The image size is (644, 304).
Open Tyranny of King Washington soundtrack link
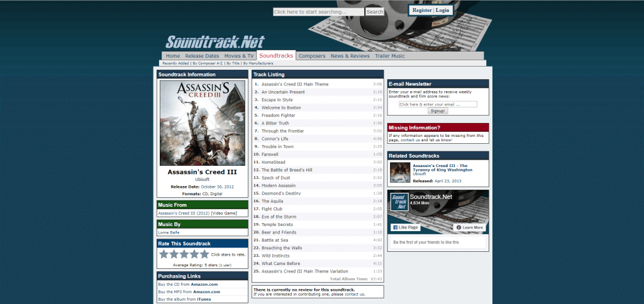tap(442, 167)
